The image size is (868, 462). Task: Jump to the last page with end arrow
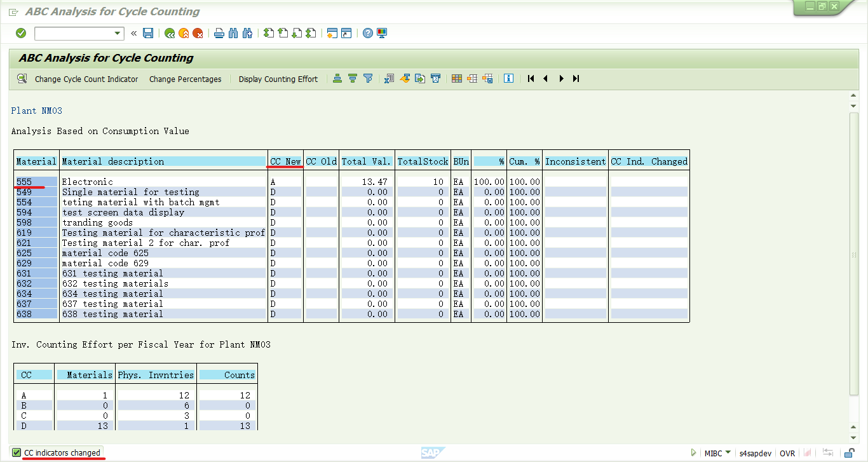click(576, 79)
